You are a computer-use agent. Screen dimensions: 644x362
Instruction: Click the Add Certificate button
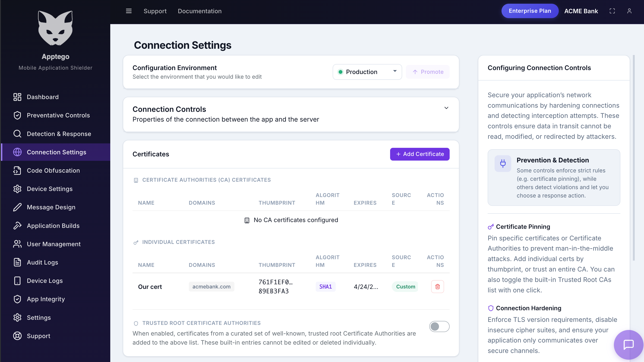point(420,154)
